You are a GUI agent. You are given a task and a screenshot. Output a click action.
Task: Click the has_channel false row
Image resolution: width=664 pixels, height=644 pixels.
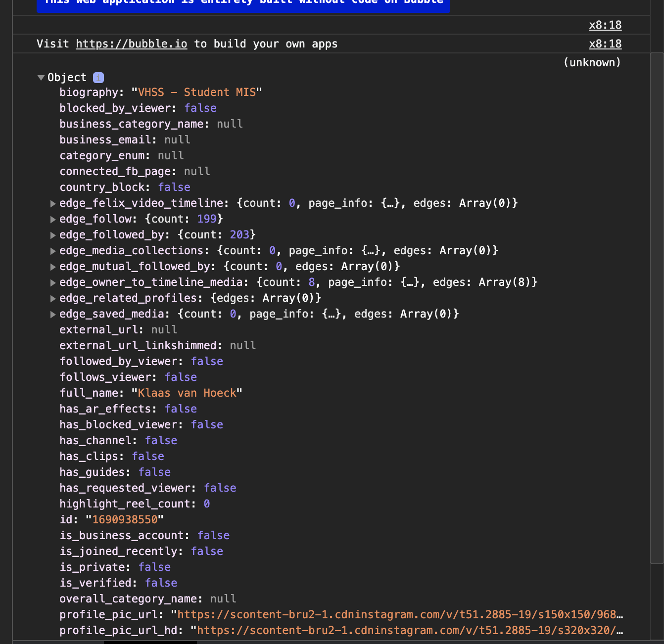(x=118, y=440)
